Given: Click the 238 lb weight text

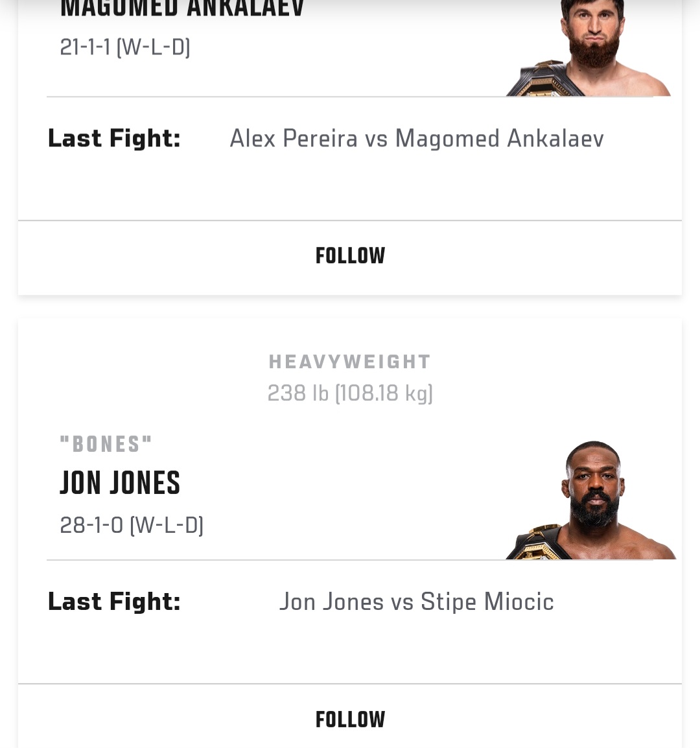Looking at the screenshot, I should click(x=298, y=393).
